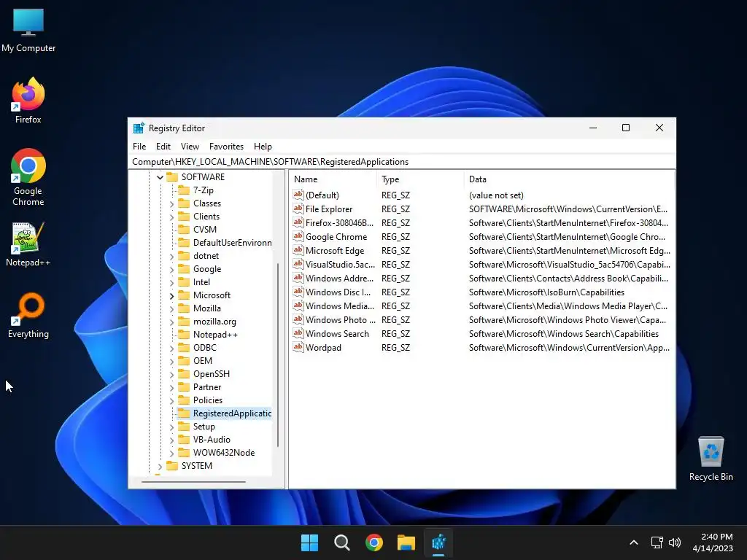The width and height of the screenshot is (747, 560).
Task: Click the tree pane vertical scrollbar
Action: click(x=278, y=355)
